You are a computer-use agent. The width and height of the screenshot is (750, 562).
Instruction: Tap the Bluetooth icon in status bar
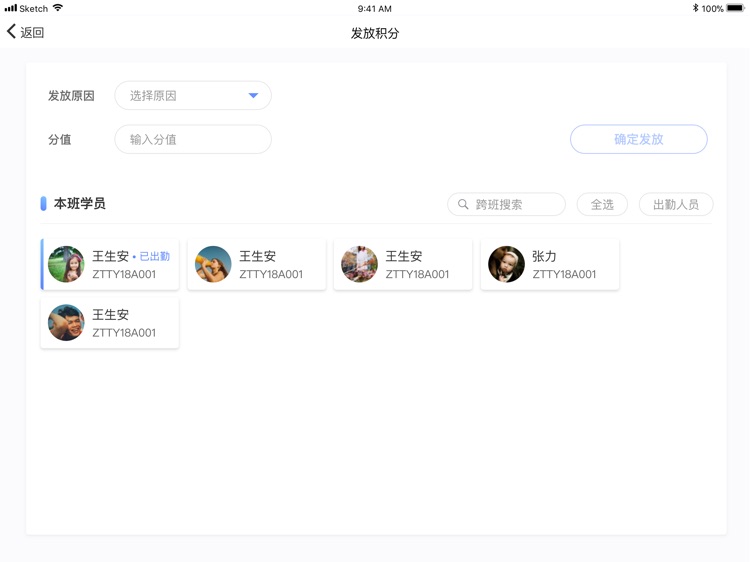[x=695, y=8]
